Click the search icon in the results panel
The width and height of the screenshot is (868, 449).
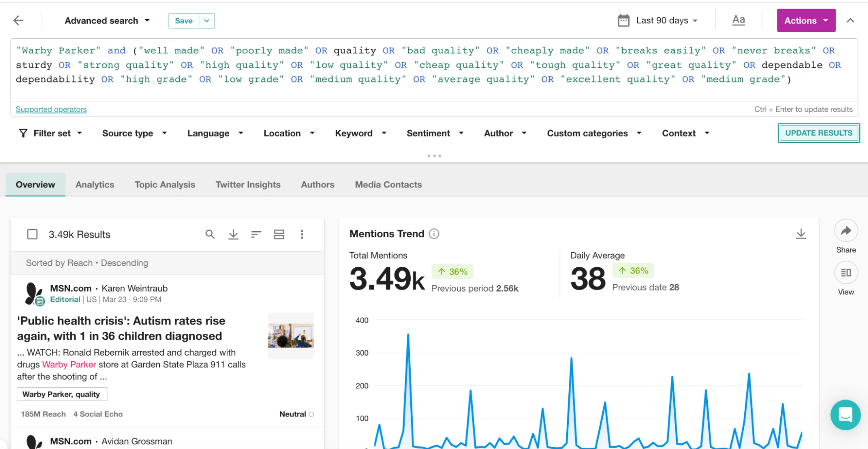click(x=210, y=235)
